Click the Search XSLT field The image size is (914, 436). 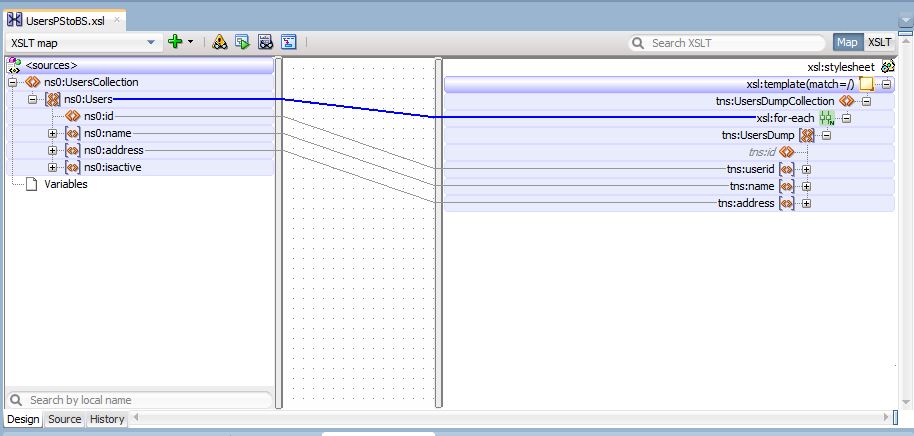(x=727, y=43)
